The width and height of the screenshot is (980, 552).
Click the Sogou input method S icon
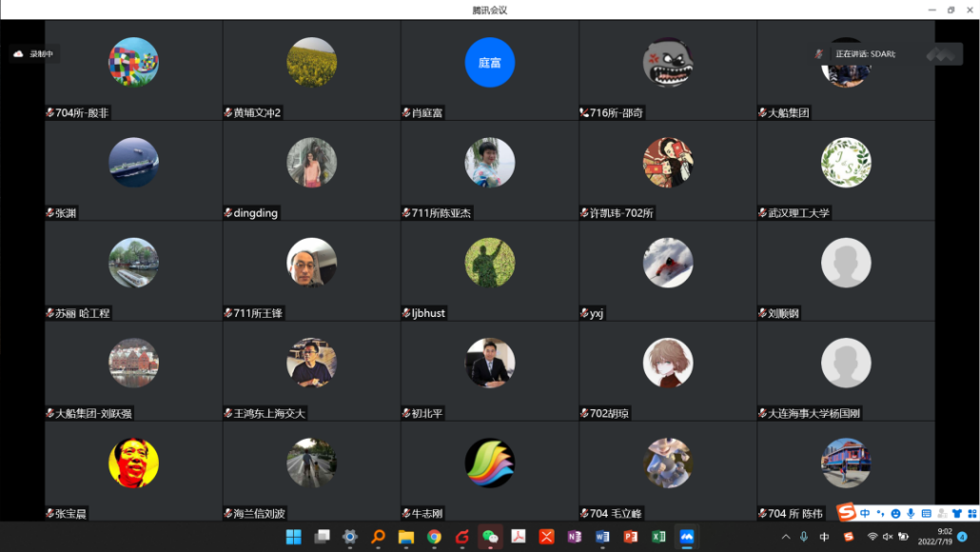[x=849, y=537]
